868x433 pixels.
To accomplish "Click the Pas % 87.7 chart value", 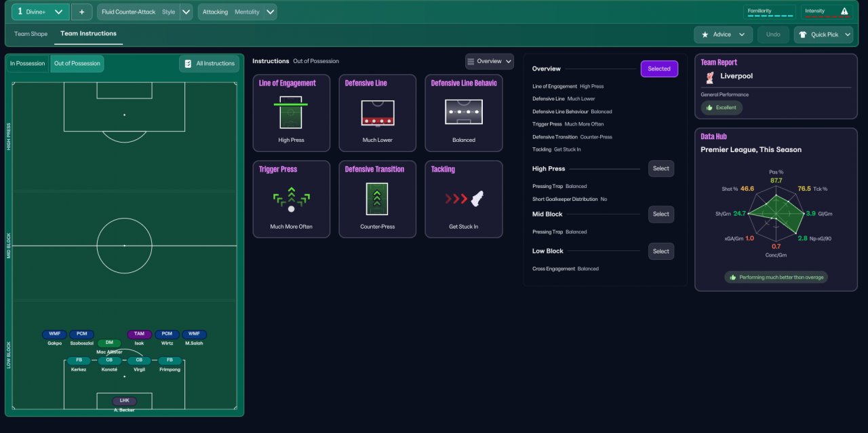I will 776,180.
